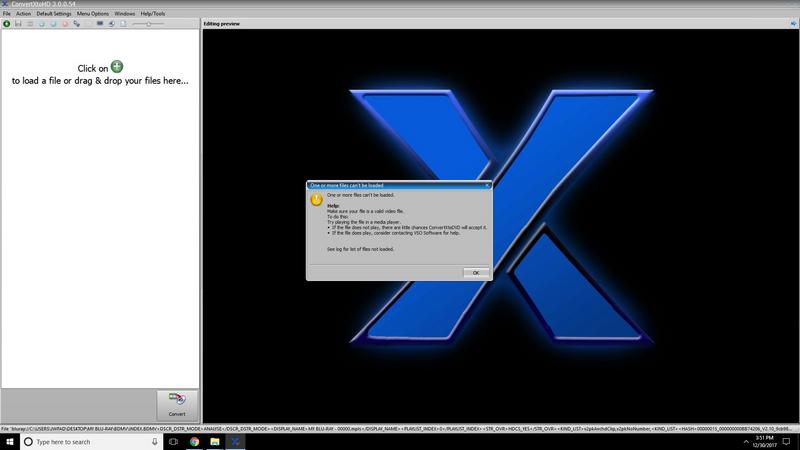Open Google Chrome from the taskbar
800x450 pixels.
click(194, 442)
